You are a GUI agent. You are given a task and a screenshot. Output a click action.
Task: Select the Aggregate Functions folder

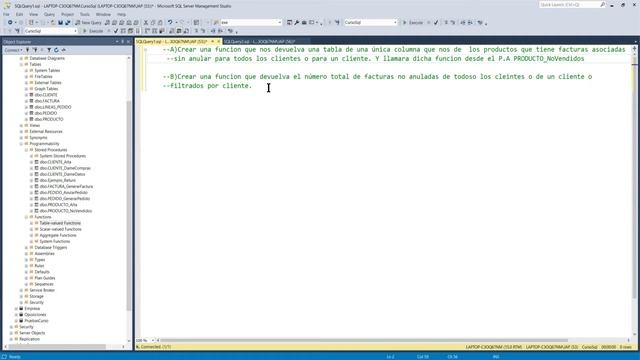[x=58, y=236]
